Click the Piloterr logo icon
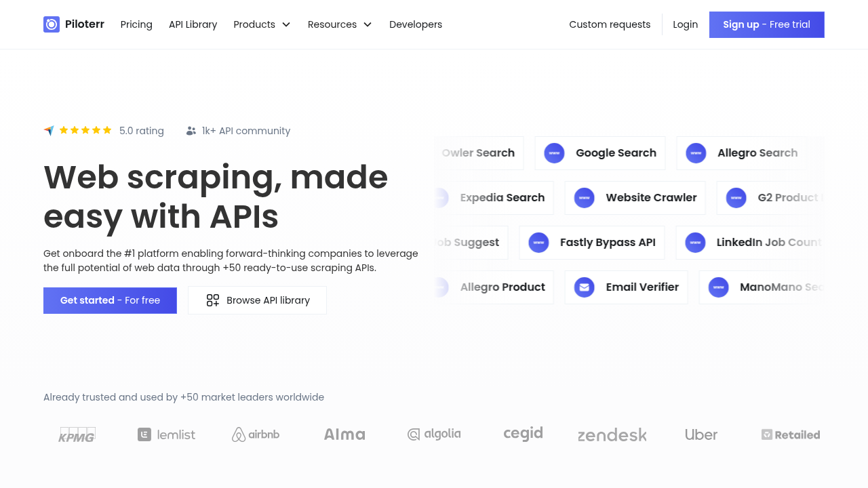The width and height of the screenshot is (868, 488). pos(52,24)
